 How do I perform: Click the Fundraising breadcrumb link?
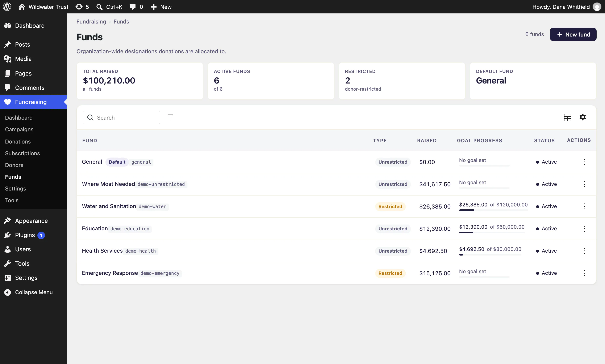point(91,22)
